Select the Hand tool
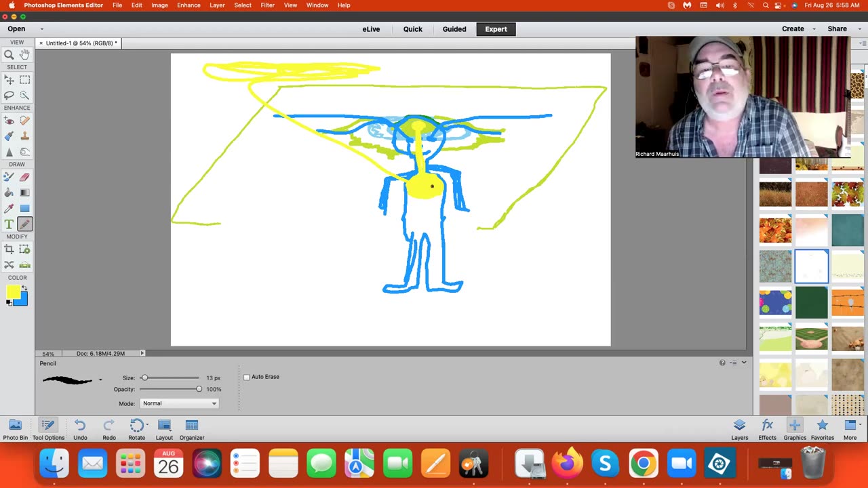 pyautogui.click(x=25, y=54)
